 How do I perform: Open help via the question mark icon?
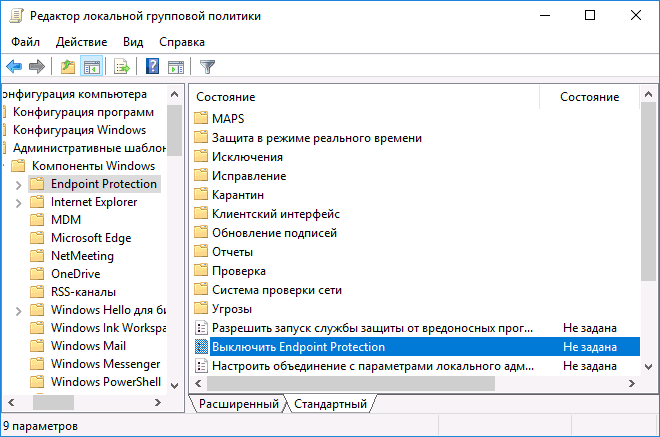coord(152,67)
